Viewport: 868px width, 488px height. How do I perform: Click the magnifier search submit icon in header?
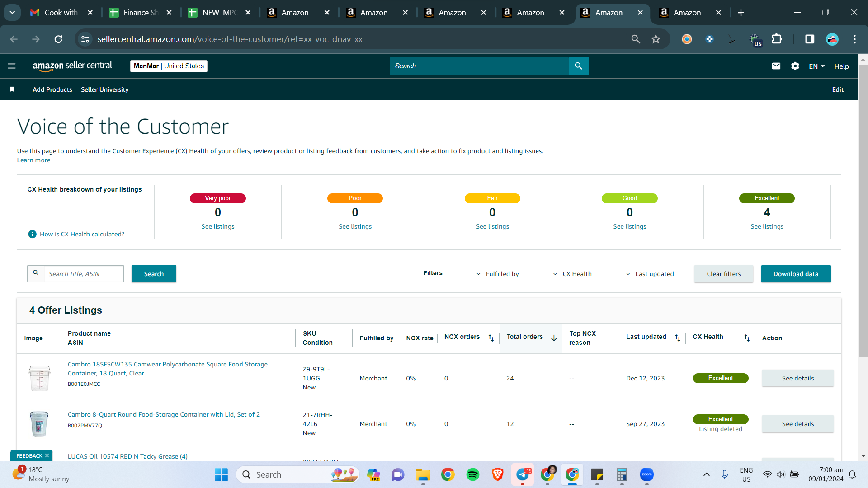pos(578,66)
